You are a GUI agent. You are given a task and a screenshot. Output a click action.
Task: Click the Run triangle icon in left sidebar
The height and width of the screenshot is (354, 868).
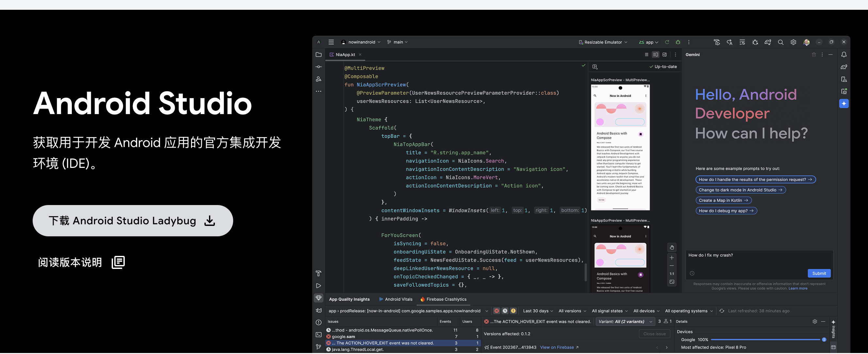click(x=318, y=286)
